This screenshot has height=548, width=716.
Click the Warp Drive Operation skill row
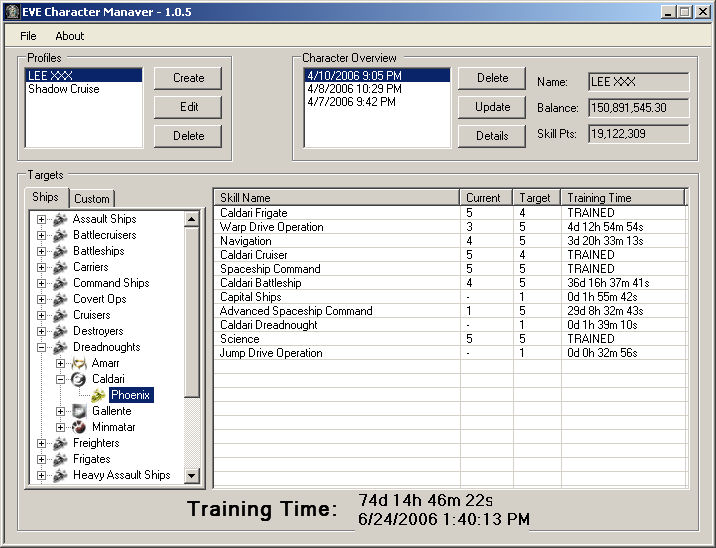[x=450, y=227]
